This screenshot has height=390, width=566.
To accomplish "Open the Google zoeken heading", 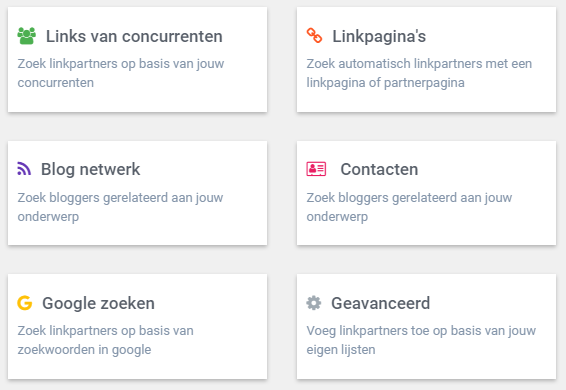I will (98, 303).
